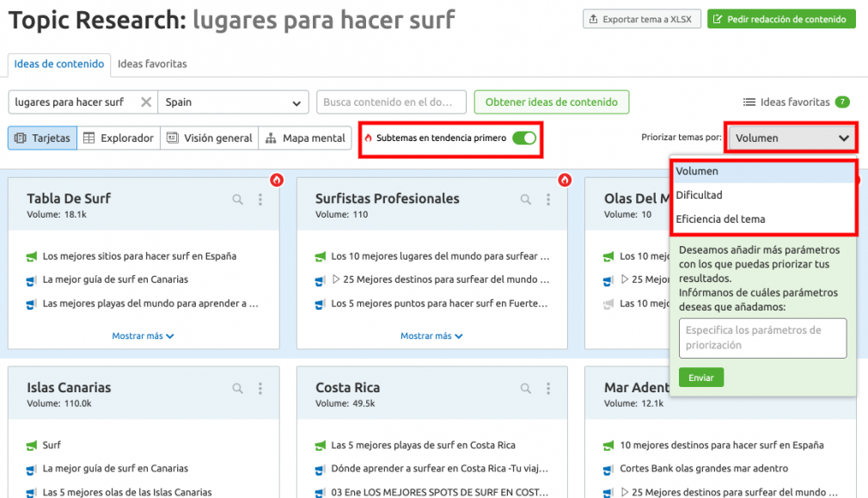This screenshot has height=498, width=868.
Task: Open the Ideas favoritas list icon
Action: pos(749,102)
